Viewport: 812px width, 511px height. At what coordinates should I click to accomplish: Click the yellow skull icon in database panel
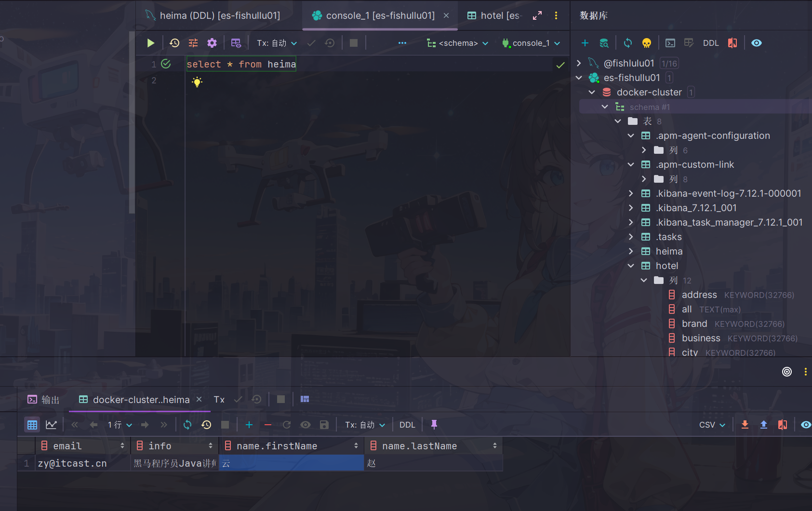647,43
